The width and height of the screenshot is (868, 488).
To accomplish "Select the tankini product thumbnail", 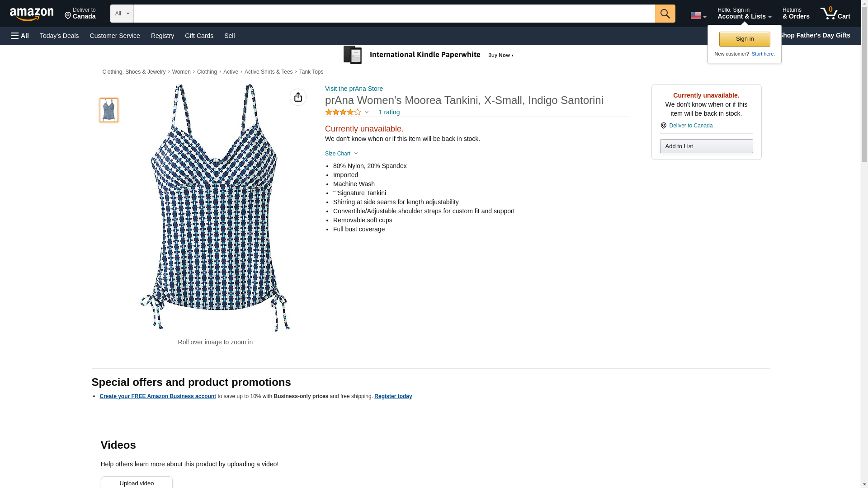I will tap(109, 110).
